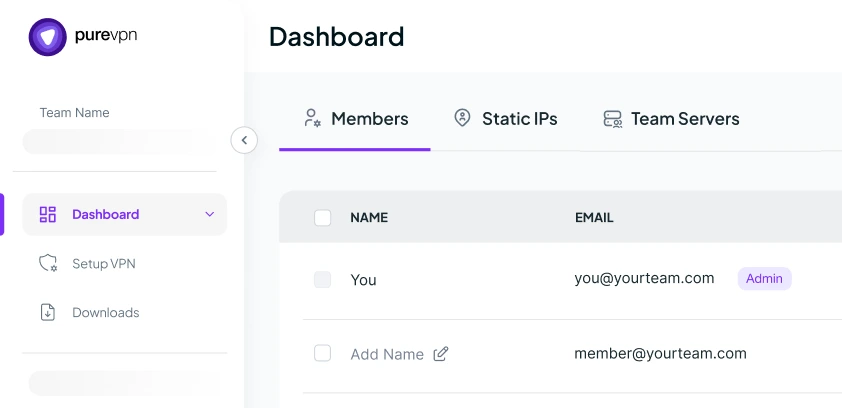Click the pencil edit icon beside Add Name

440,354
